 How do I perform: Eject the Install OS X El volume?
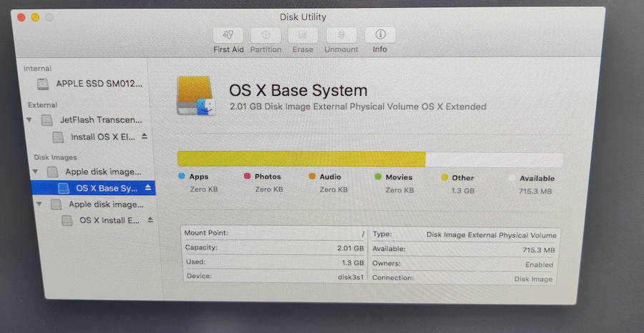click(x=145, y=136)
